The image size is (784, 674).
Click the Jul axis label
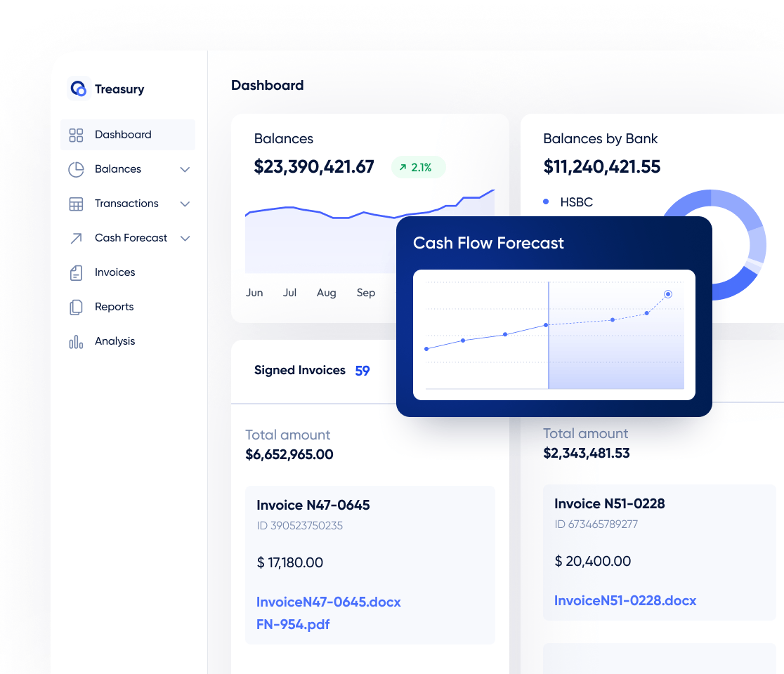pos(289,293)
